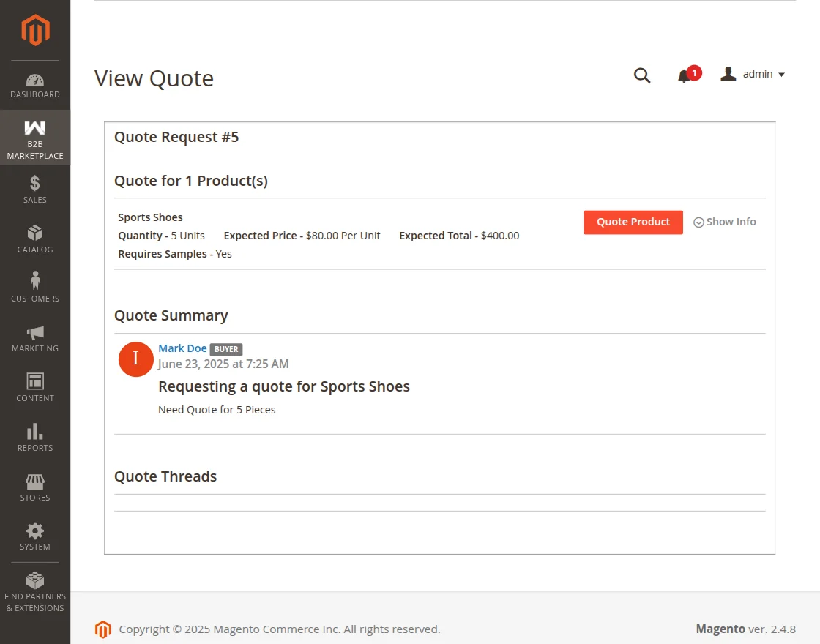Select Dashboard from the sidebar
This screenshot has height=644, width=820.
click(34, 88)
